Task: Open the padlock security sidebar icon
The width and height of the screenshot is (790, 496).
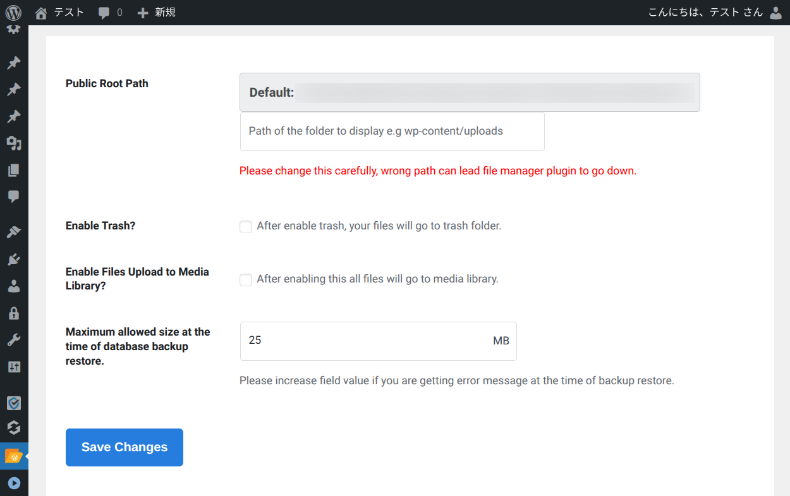Action: tap(14, 313)
